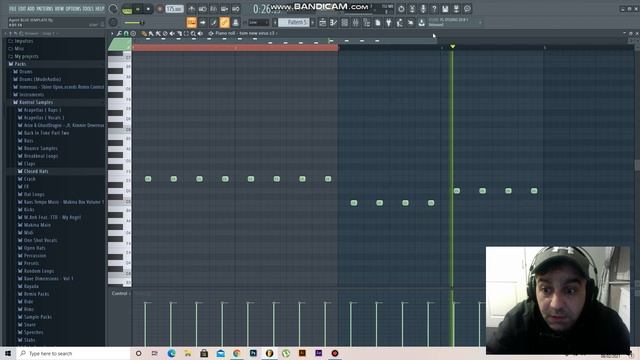This screenshot has height=360, width=640.
Task: Toggle wait for input to start
Action: point(202,9)
